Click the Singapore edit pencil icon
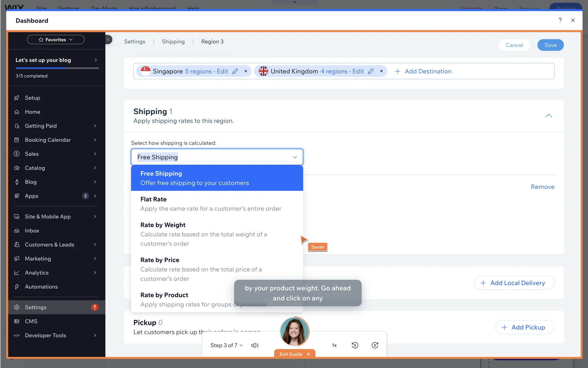 click(x=235, y=71)
